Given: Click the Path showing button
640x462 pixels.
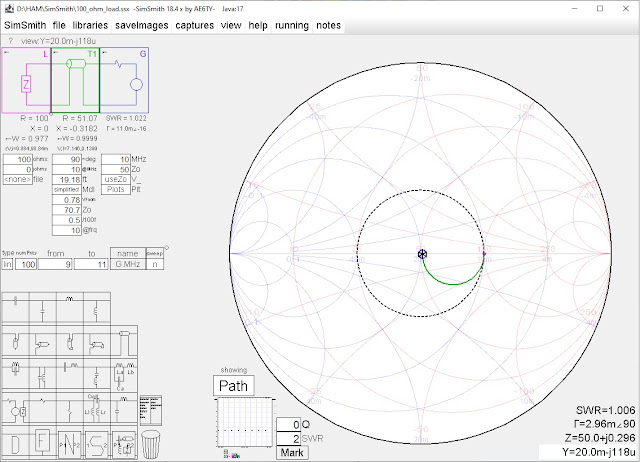Looking at the screenshot, I should pos(233,386).
